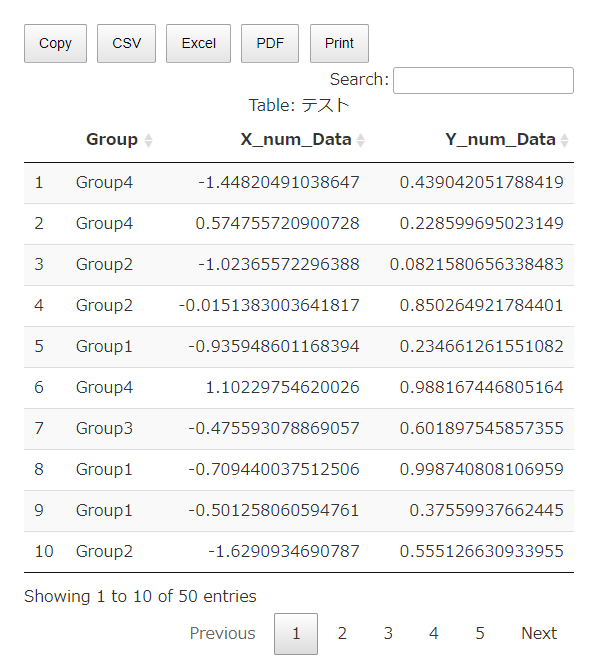Select the current page 1 button
Viewport: 597px width, 667px height.
coord(296,633)
